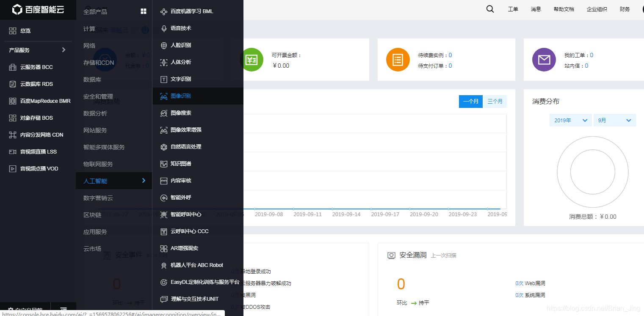This screenshot has height=316, width=644.
Task: Select the 云市场 category
Action: click(x=92, y=249)
